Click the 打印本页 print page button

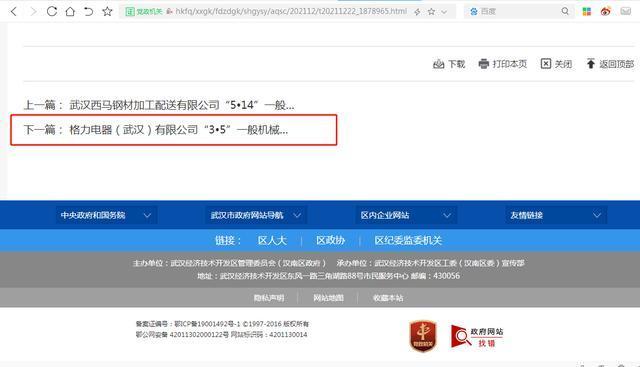click(x=503, y=64)
